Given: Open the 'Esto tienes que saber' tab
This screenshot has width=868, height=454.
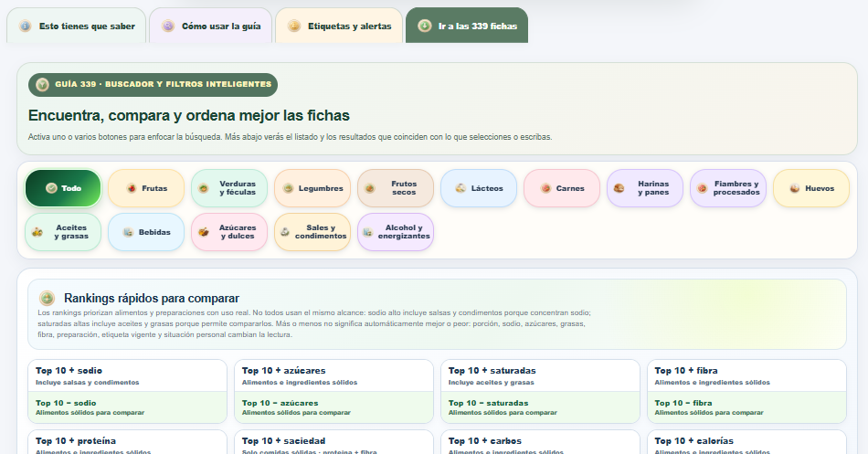Looking at the screenshot, I should [77, 26].
